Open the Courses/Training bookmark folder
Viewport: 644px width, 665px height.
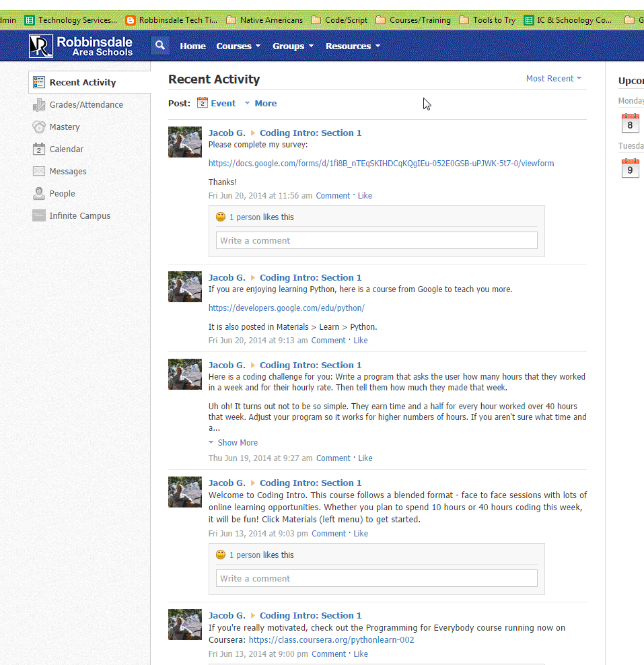tap(413, 20)
